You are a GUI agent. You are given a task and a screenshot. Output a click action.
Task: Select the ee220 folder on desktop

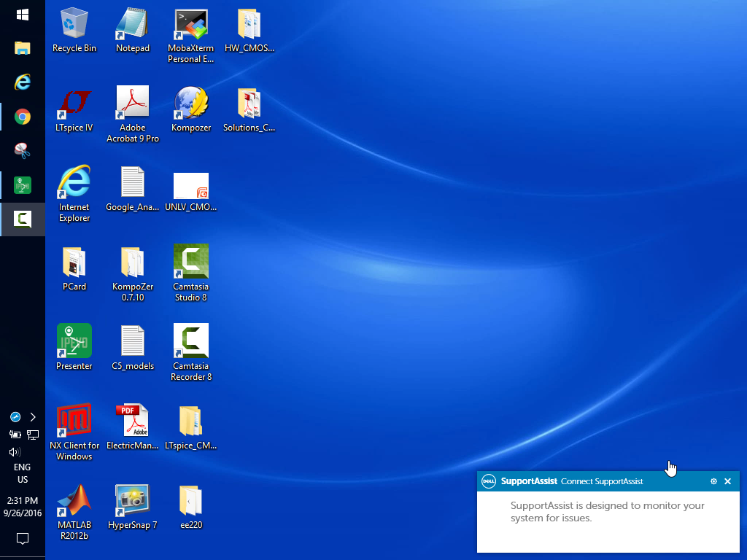pyautogui.click(x=191, y=502)
